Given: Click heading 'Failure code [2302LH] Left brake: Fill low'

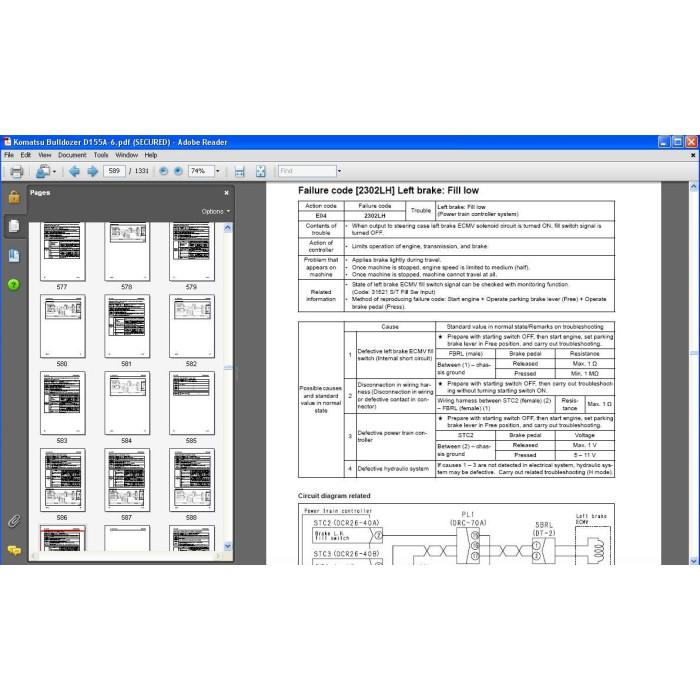Looking at the screenshot, I should pos(388,191).
